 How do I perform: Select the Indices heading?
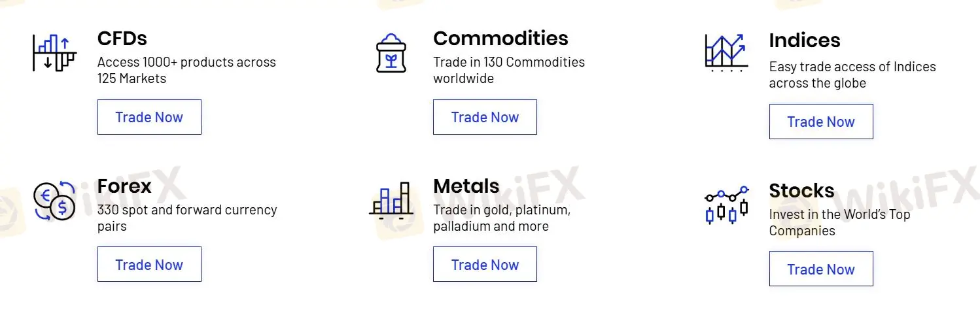coord(805,41)
